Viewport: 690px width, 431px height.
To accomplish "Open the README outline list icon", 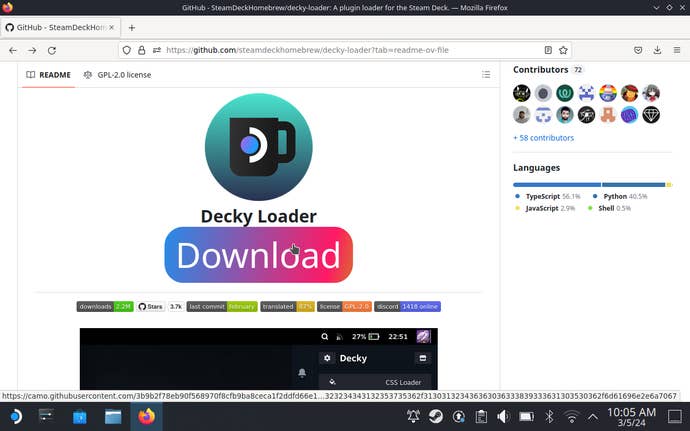I will pos(486,74).
